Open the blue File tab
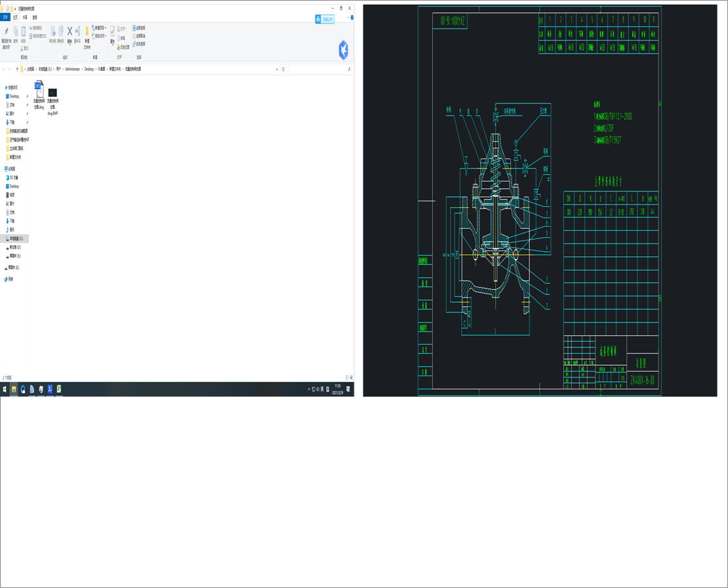This screenshot has height=588, width=728. (x=6, y=18)
